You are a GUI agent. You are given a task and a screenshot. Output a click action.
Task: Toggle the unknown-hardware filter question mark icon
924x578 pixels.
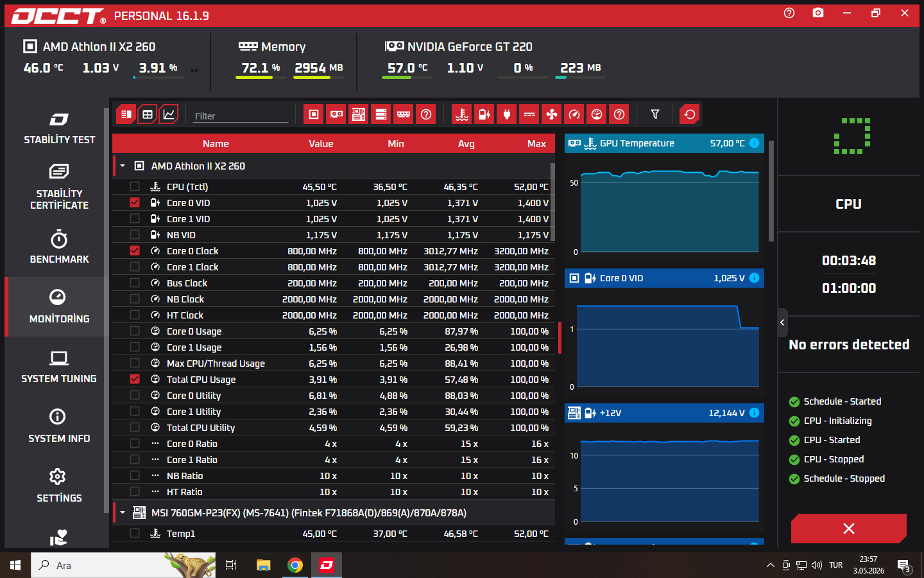426,114
